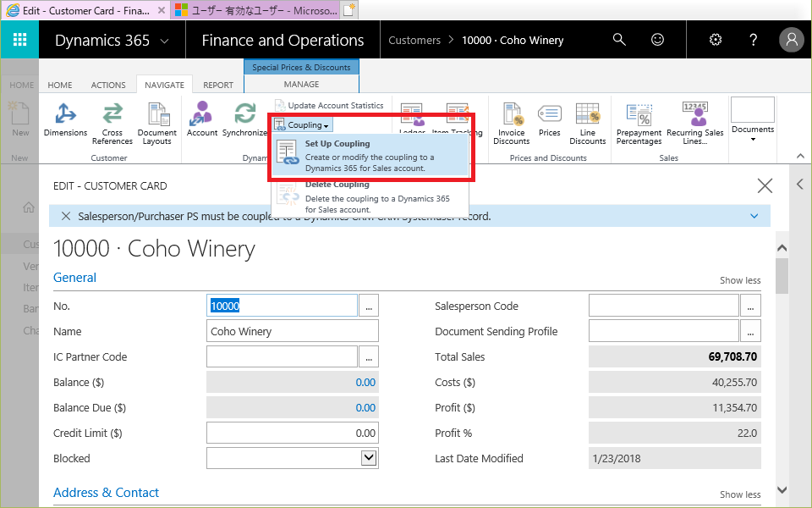Open the Prices ribbon icon

pos(550,119)
